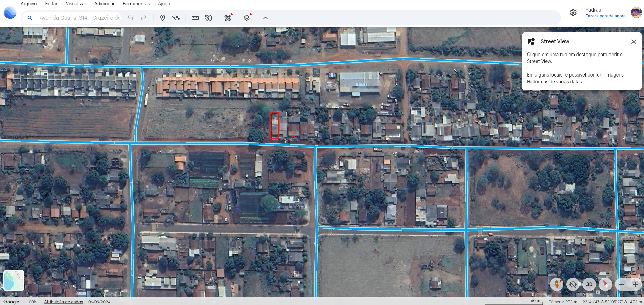Open the Arquivo menu
644x305 pixels.
pyautogui.click(x=29, y=4)
